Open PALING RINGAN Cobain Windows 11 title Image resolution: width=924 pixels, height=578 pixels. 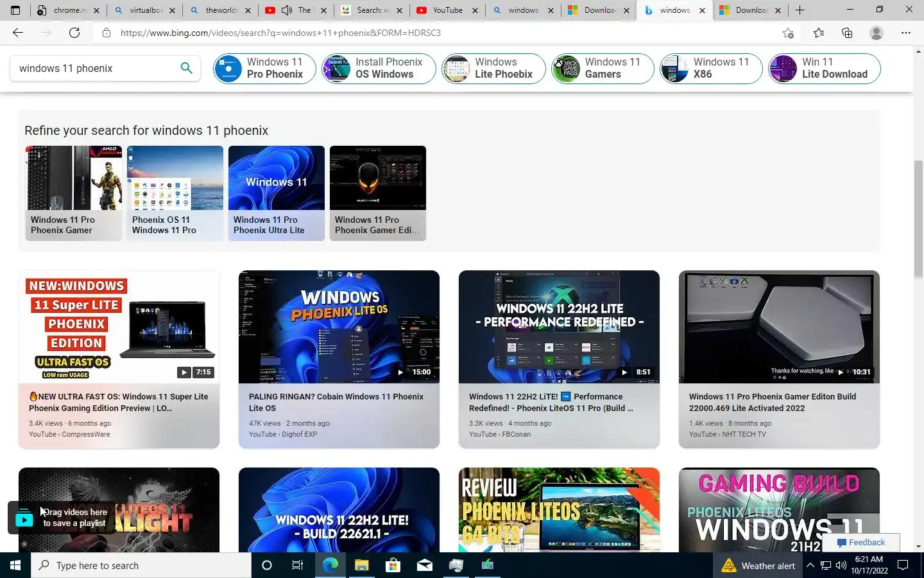click(x=336, y=402)
